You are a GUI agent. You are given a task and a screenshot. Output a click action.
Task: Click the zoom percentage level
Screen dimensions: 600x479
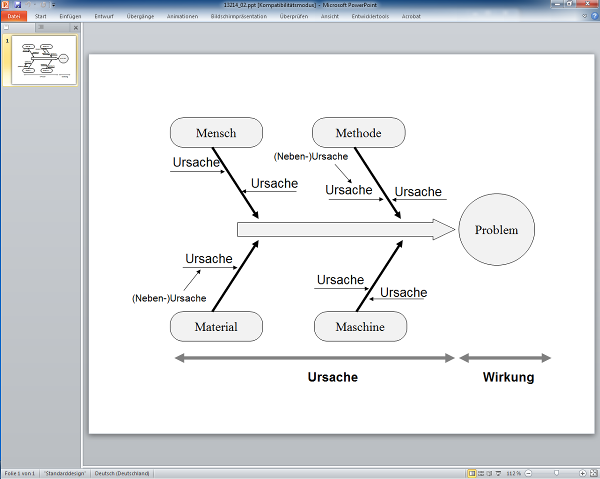click(x=514, y=473)
